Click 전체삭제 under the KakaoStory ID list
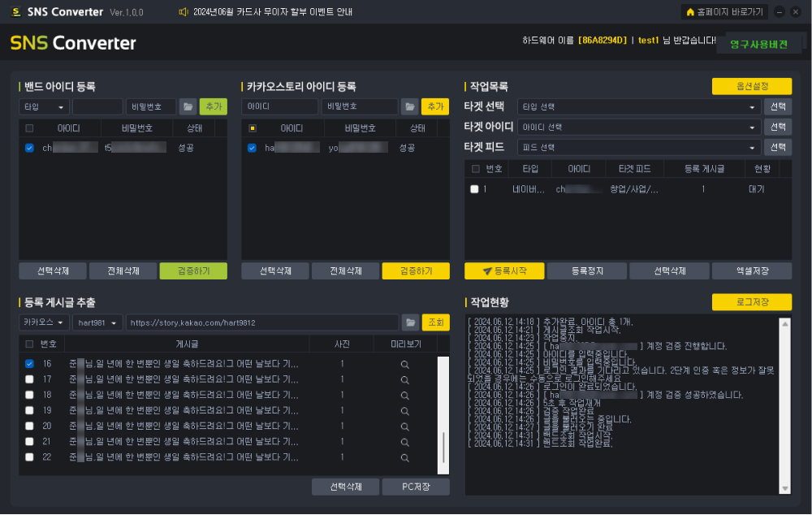 [x=345, y=271]
